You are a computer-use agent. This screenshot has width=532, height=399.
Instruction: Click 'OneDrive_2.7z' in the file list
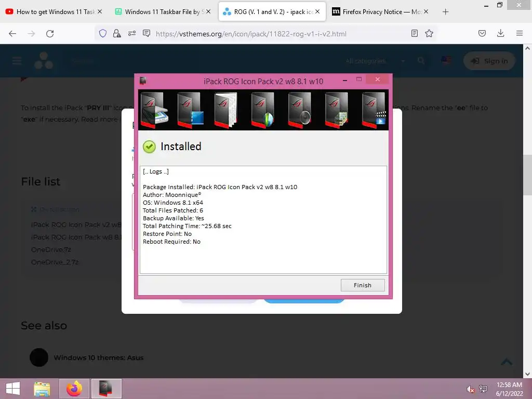[x=55, y=262]
